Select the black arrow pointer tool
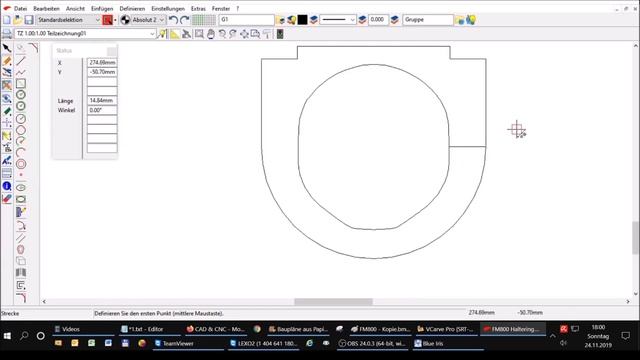Screen dimensions: 640x360 click(x=7, y=49)
